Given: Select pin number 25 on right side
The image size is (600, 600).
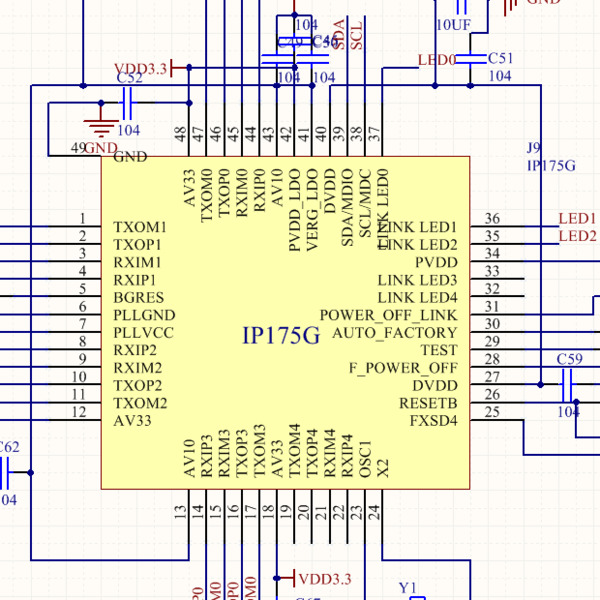Looking at the screenshot, I should [x=492, y=412].
